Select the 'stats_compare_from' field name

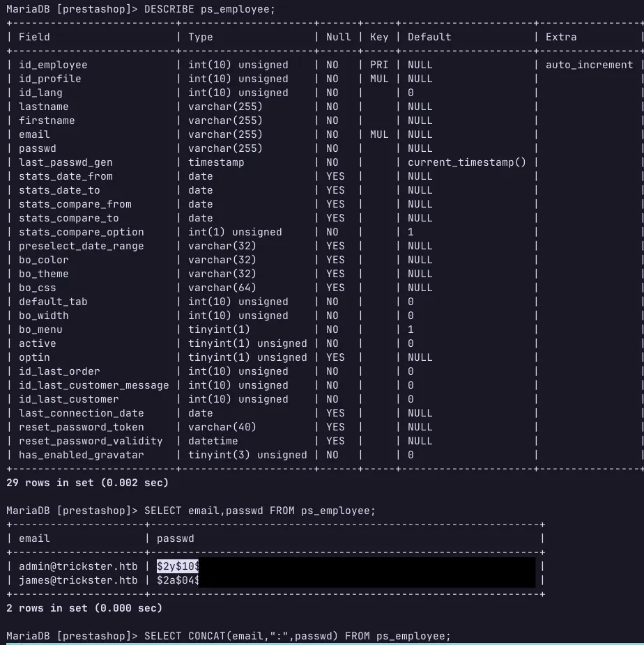point(75,205)
